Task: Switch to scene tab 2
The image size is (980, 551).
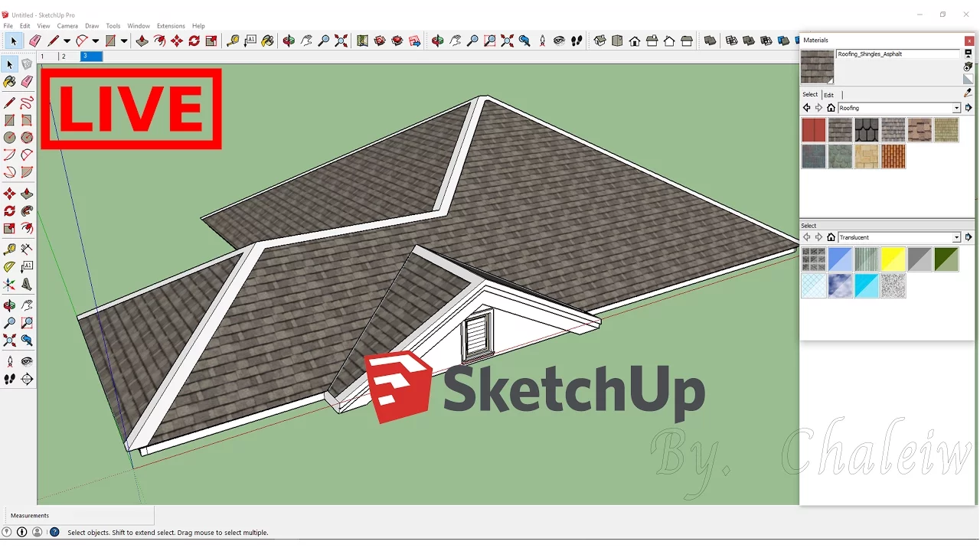Action: click(x=67, y=56)
